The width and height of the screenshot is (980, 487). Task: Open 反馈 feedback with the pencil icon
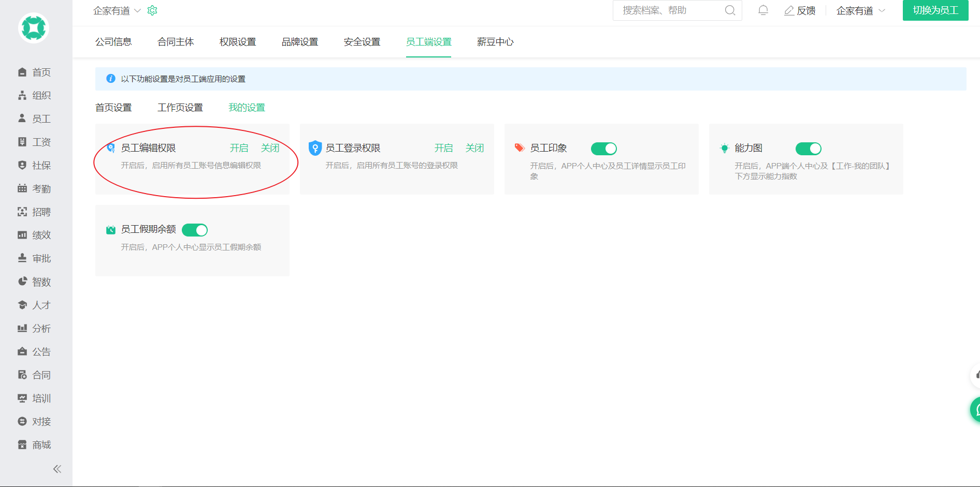pyautogui.click(x=800, y=10)
